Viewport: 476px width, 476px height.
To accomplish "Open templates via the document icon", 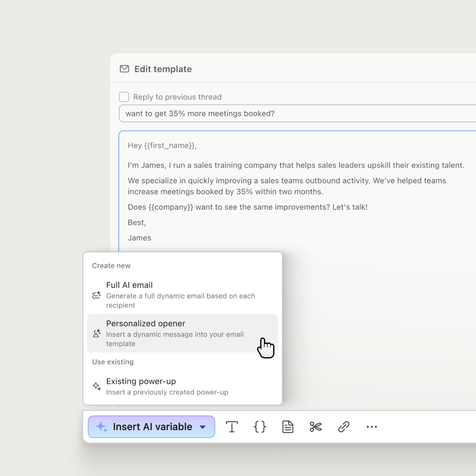I will point(287,427).
